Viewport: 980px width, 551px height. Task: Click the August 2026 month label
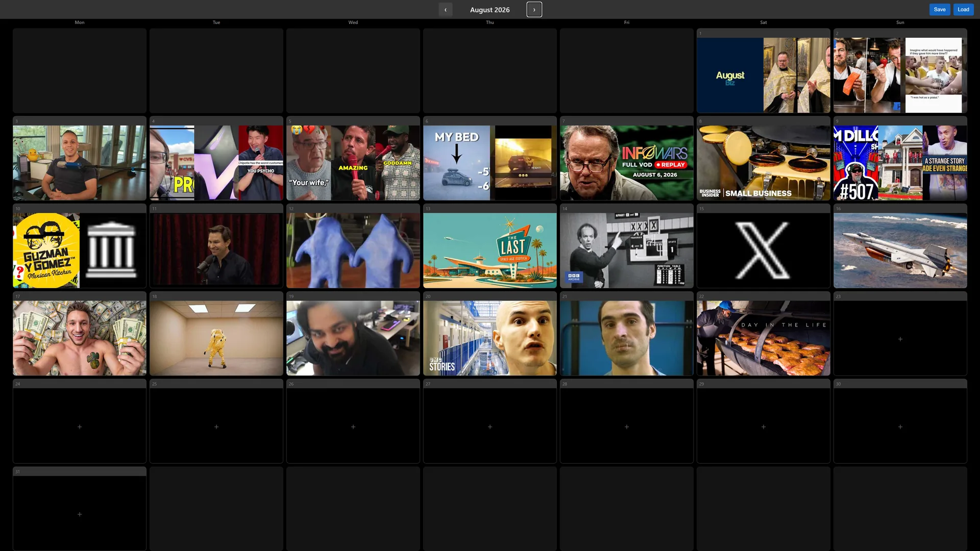[489, 10]
